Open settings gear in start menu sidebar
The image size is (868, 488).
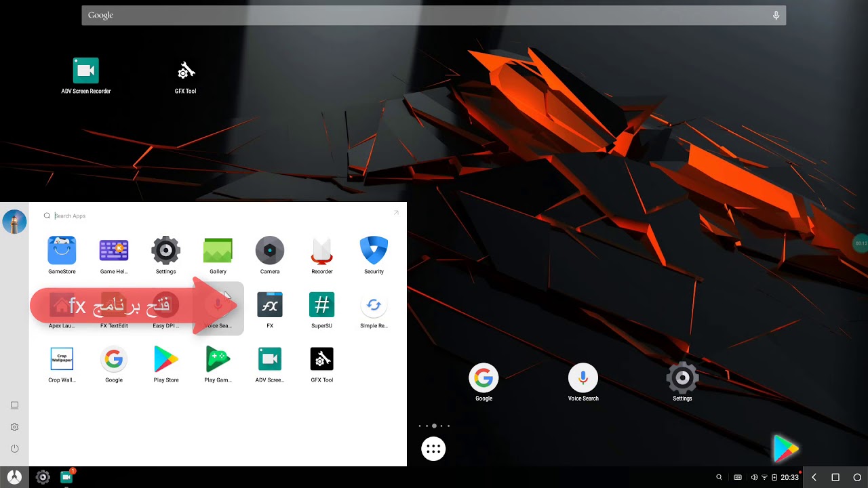click(x=14, y=427)
